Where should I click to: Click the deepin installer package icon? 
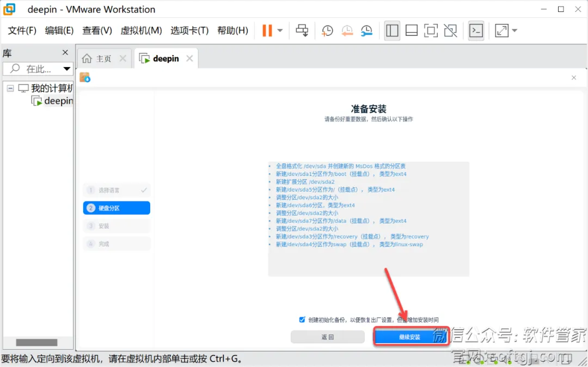click(85, 78)
